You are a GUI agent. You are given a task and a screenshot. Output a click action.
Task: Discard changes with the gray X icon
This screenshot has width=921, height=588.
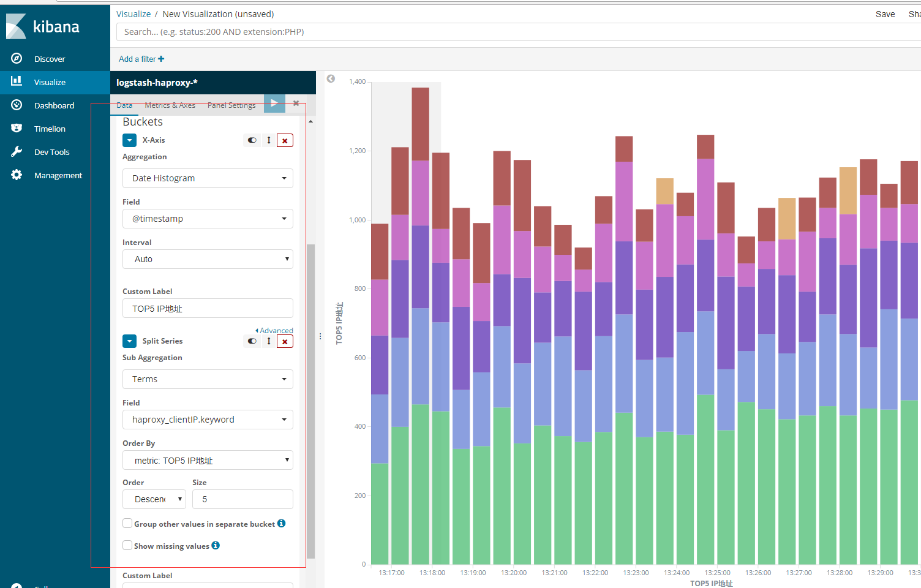[x=296, y=104]
